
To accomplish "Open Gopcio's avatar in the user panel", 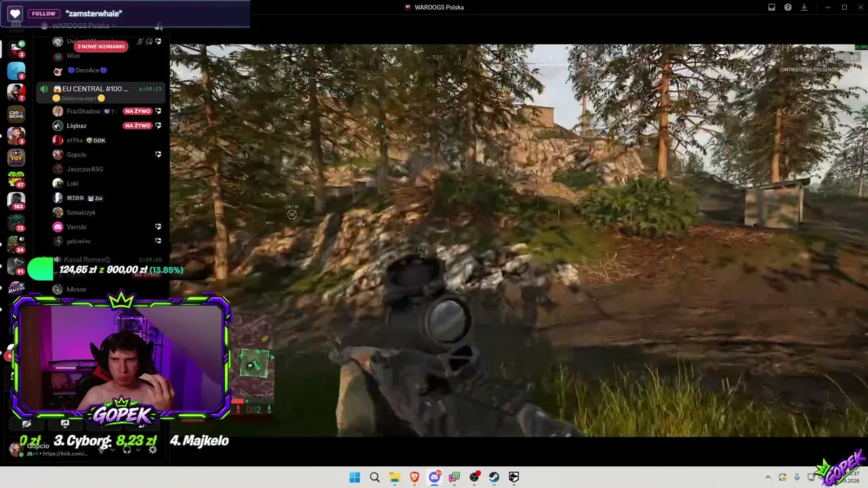I will point(15,449).
